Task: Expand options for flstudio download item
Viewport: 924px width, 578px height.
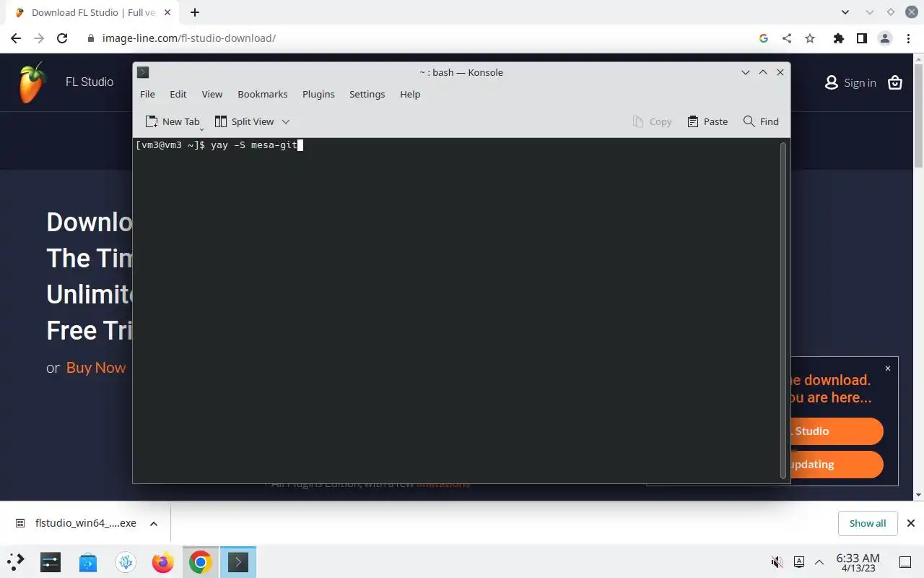Action: click(x=154, y=523)
